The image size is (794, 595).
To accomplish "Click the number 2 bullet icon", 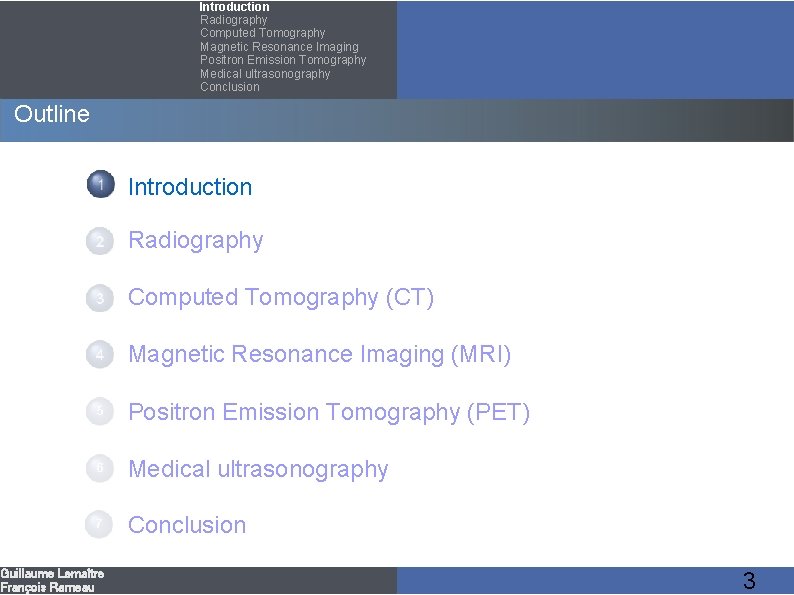I will [99, 241].
